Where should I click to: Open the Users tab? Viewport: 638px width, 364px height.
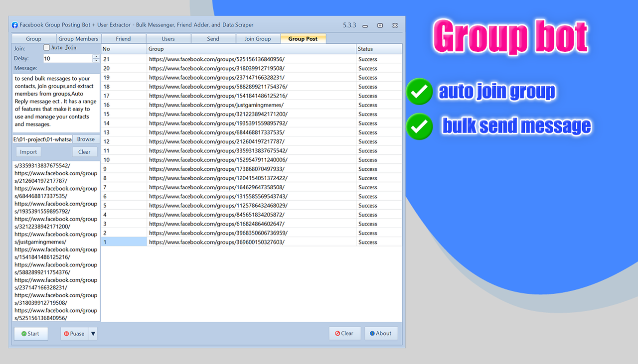tap(168, 39)
